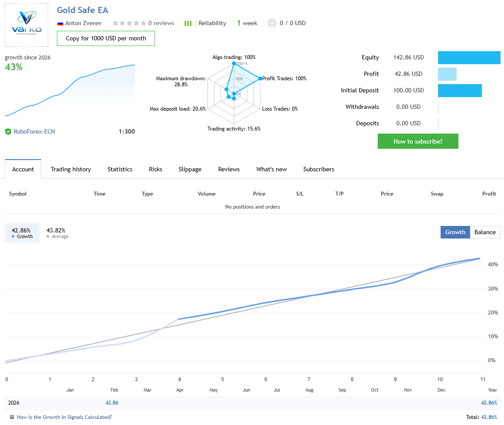
Task: Click the Varko technologies logo thumbnail
Action: [26, 25]
